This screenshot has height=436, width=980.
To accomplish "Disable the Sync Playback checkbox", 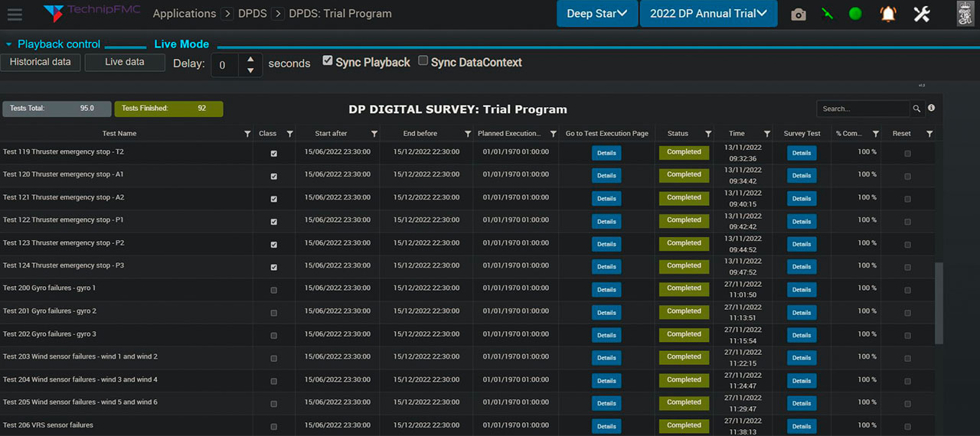I will pos(328,61).
